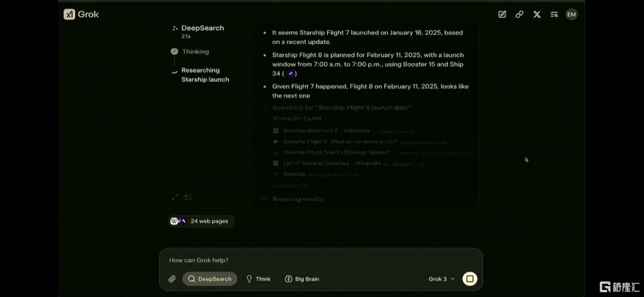Click the 27s elapsed time label
Viewport: 644px width, 297px height.
185,36
